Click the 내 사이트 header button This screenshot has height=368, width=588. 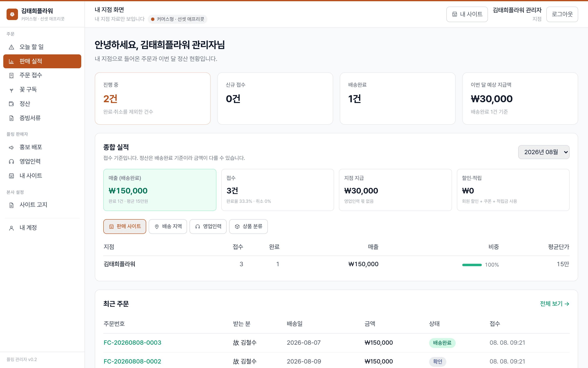click(x=467, y=14)
